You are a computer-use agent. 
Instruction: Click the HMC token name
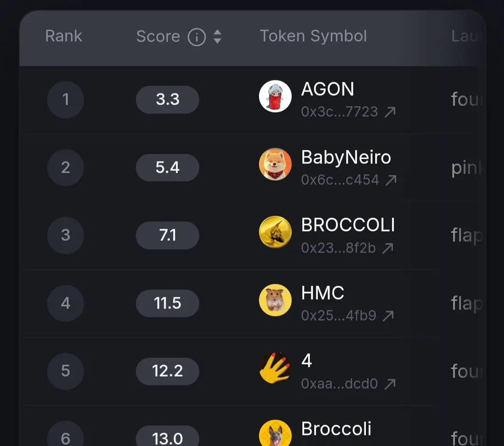[323, 293]
